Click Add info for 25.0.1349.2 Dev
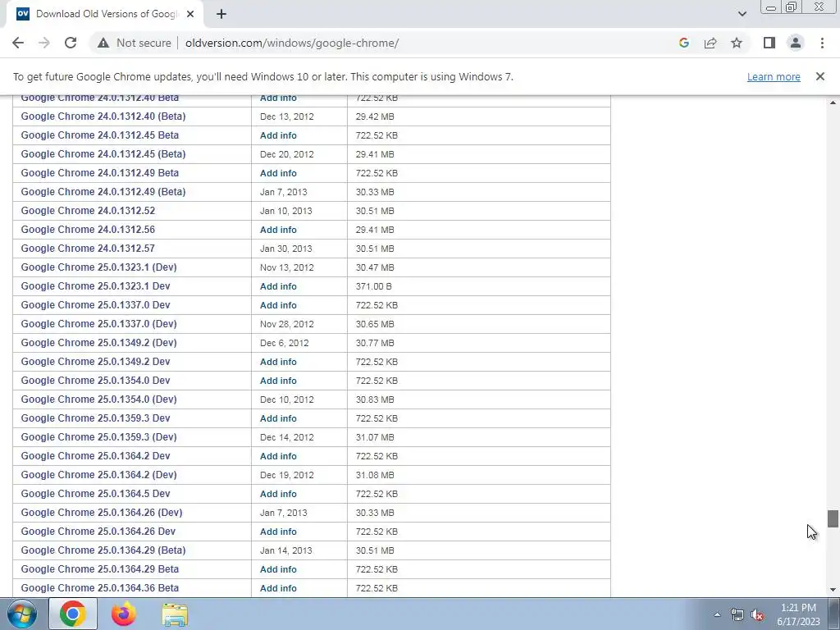The width and height of the screenshot is (840, 630). (278, 362)
